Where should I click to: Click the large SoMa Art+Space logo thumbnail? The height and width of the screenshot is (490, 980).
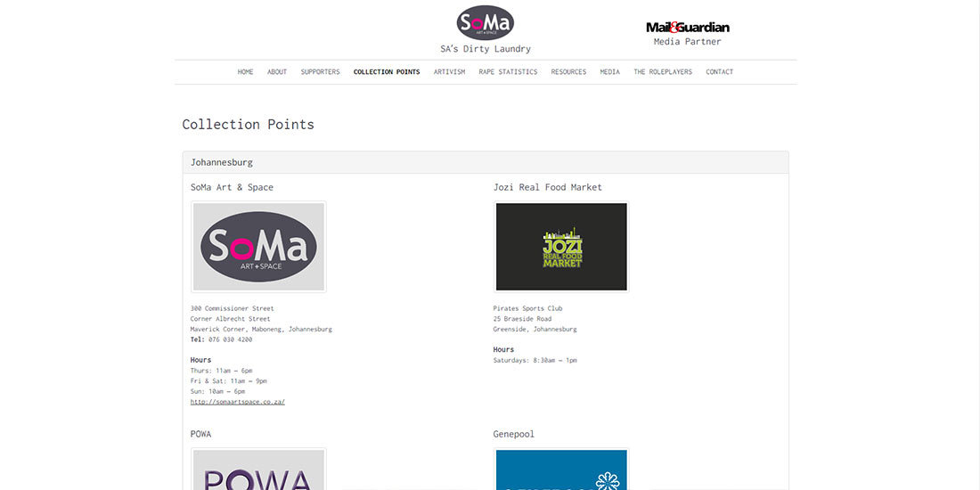point(258,247)
